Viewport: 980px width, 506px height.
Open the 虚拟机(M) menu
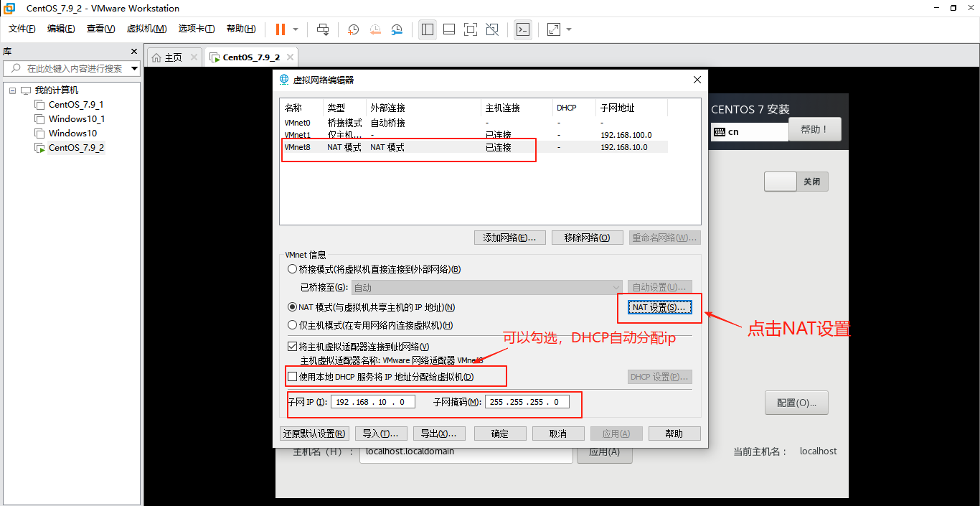coord(146,29)
